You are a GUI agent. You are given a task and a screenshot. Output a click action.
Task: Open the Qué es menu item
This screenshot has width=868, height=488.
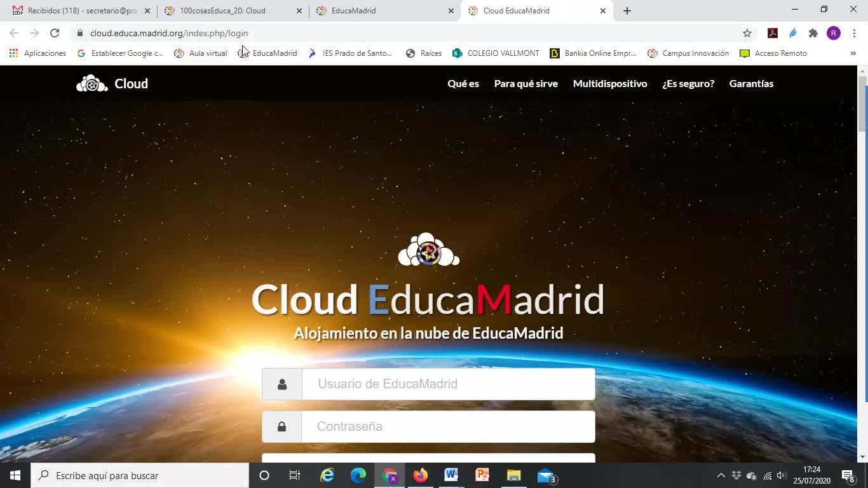(x=463, y=83)
